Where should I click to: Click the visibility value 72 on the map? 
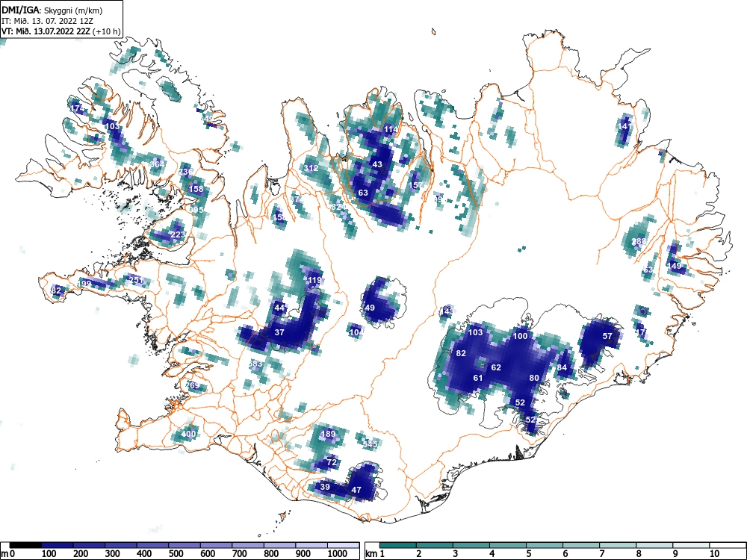[x=332, y=462]
